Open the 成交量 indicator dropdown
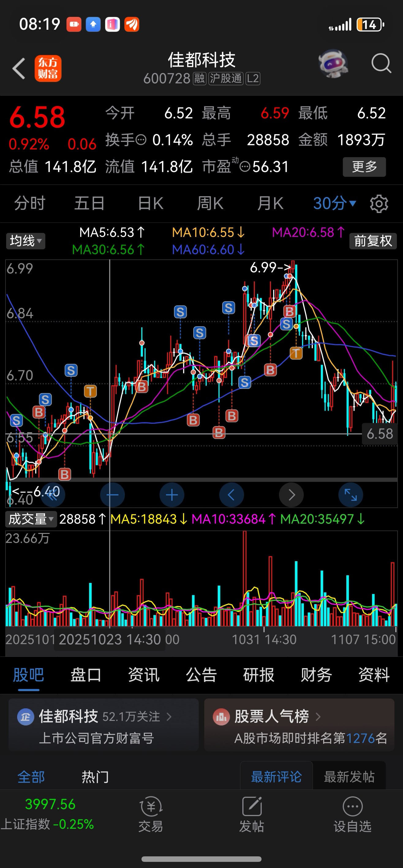 pos(31,519)
